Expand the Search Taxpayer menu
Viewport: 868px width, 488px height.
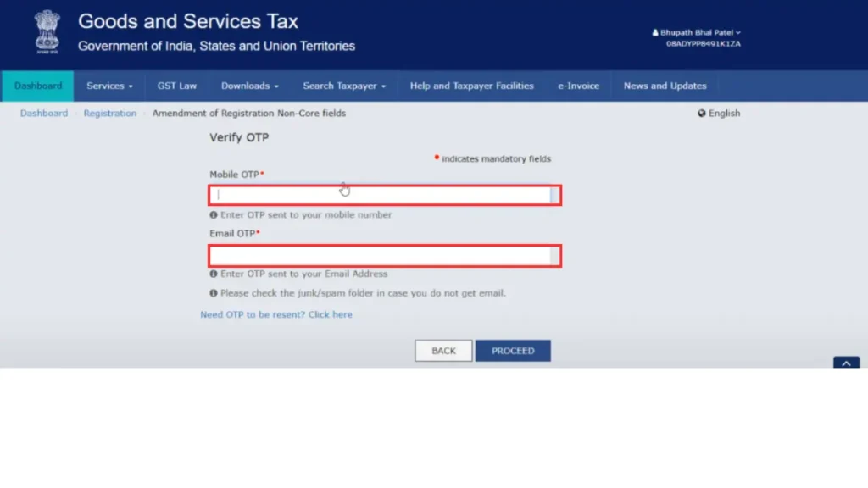coord(344,86)
